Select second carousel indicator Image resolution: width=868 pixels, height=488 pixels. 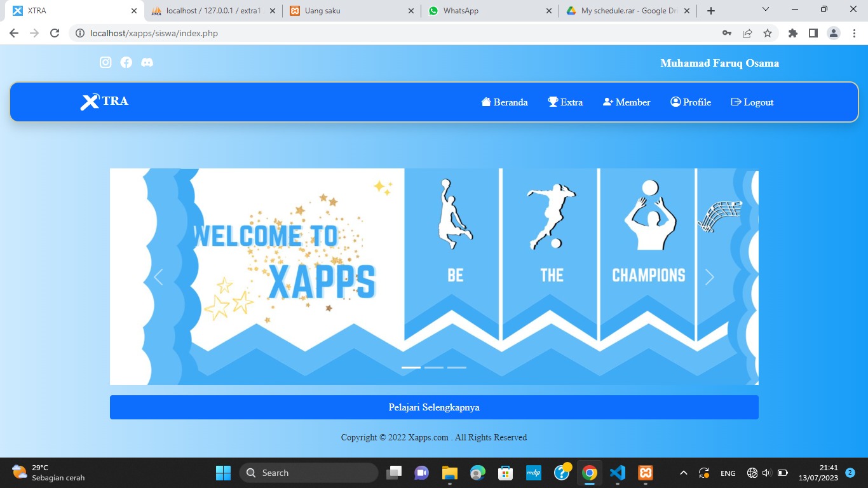tap(434, 367)
